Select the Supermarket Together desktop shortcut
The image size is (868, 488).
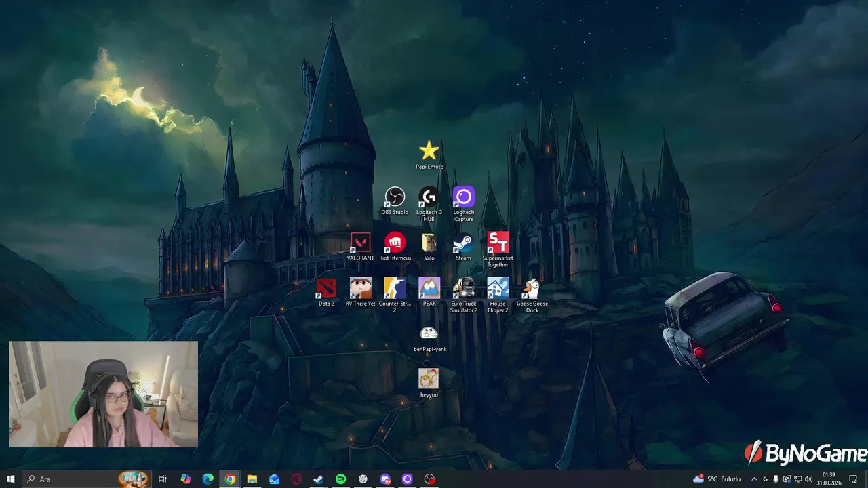tap(498, 249)
